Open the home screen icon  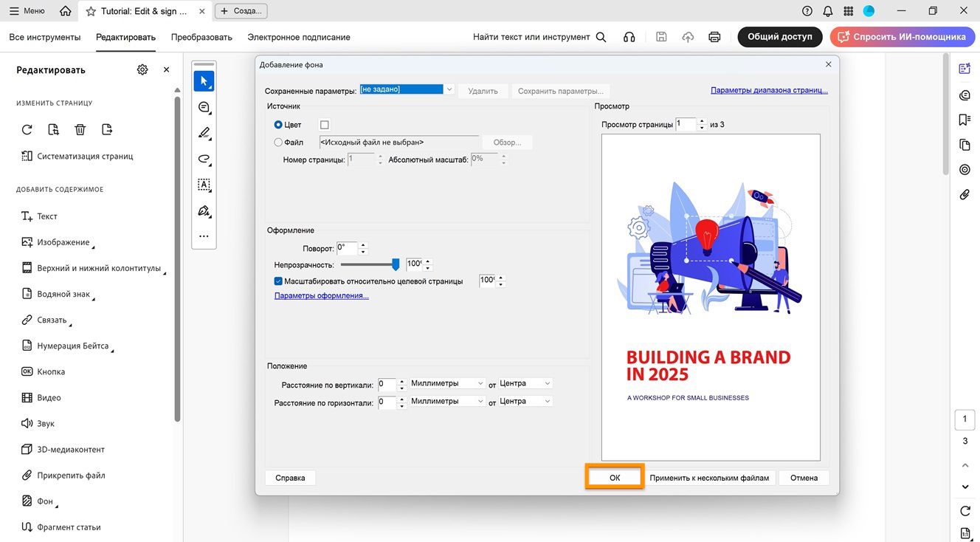pyautogui.click(x=66, y=11)
